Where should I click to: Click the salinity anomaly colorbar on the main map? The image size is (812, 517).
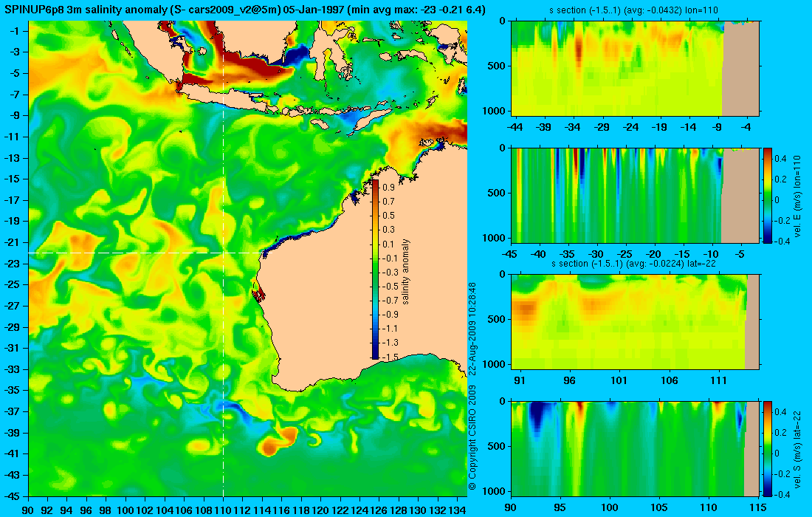tap(376, 270)
